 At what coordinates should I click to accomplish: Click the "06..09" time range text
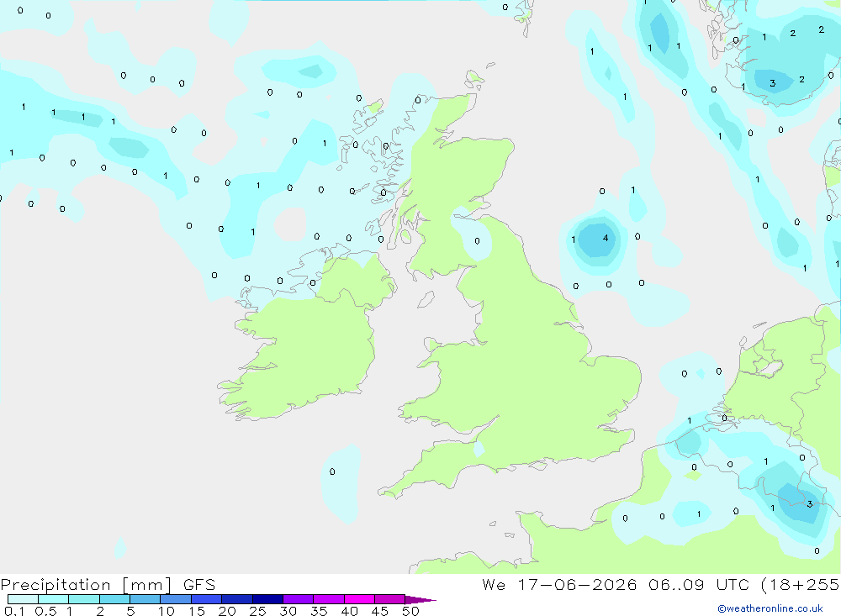click(676, 584)
